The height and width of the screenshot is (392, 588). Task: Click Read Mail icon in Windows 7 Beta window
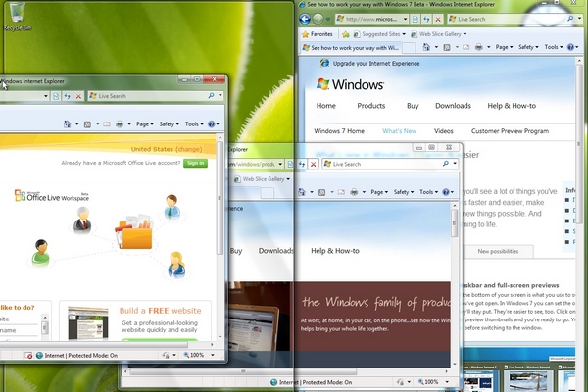pyautogui.click(x=466, y=47)
